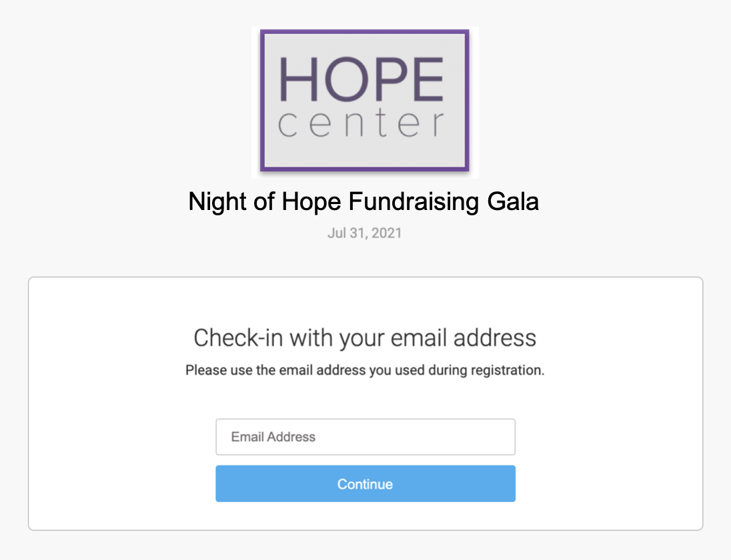
Task: Click the word center in the logo
Action: tap(361, 124)
